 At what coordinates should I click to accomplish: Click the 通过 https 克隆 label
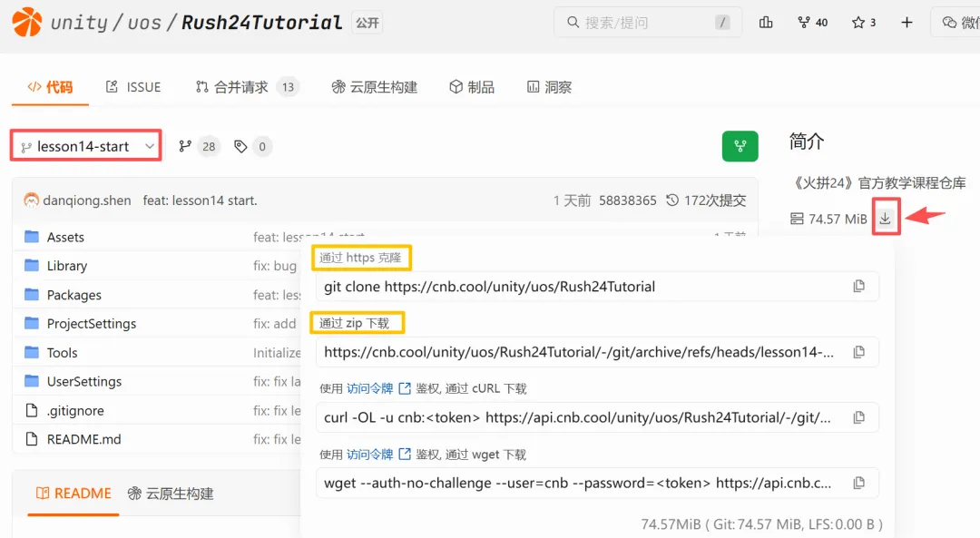click(x=360, y=258)
